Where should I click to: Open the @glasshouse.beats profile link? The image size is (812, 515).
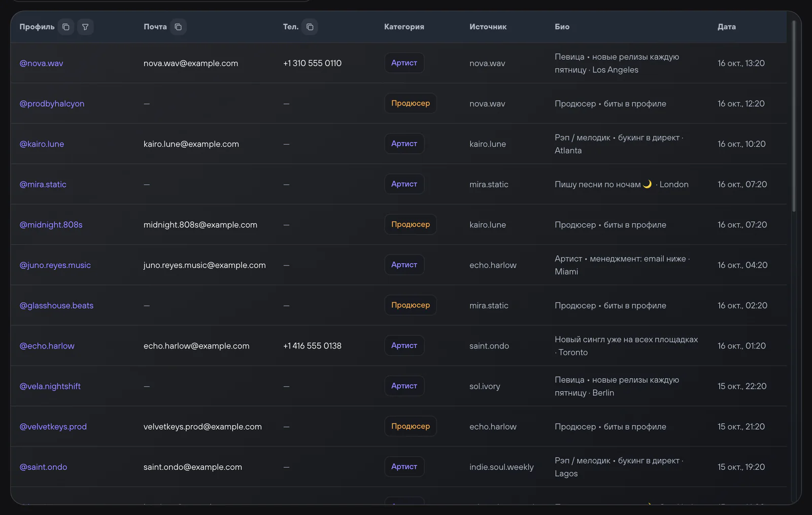pyautogui.click(x=56, y=305)
